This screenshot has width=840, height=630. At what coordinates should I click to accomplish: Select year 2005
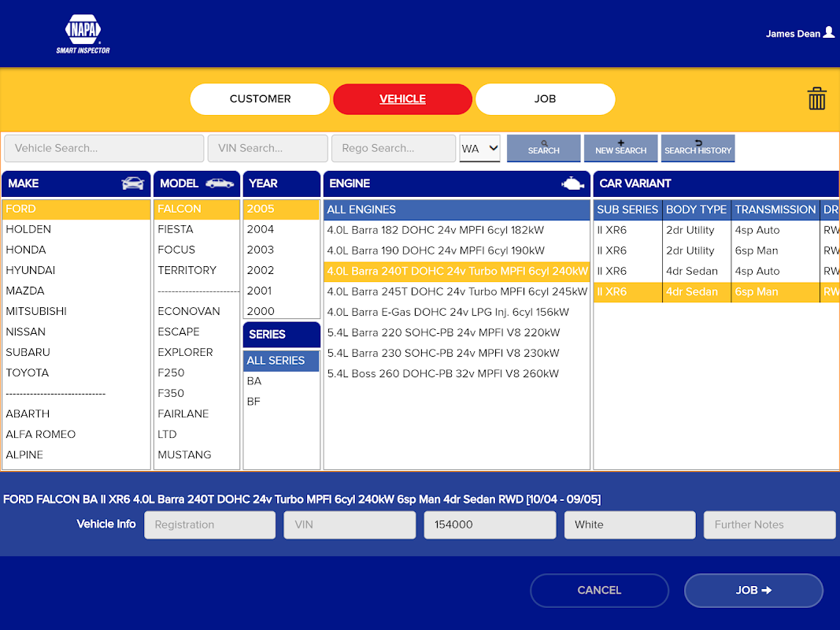(x=281, y=209)
